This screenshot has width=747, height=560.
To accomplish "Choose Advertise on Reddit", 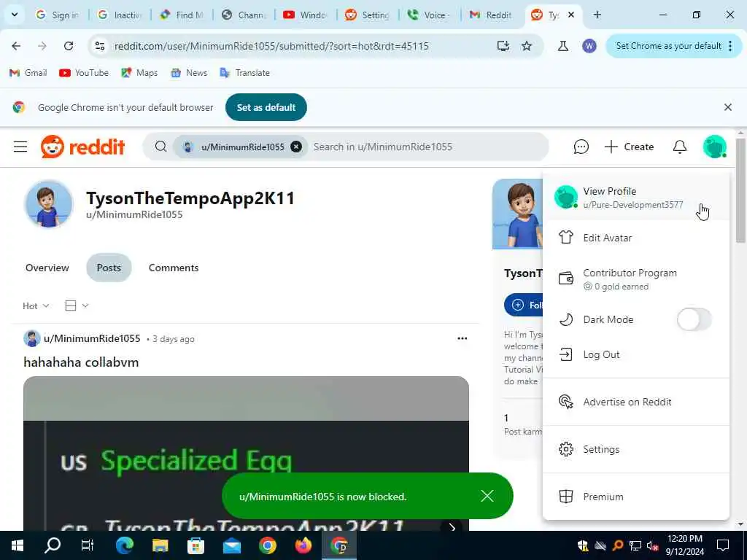I will click(635, 402).
